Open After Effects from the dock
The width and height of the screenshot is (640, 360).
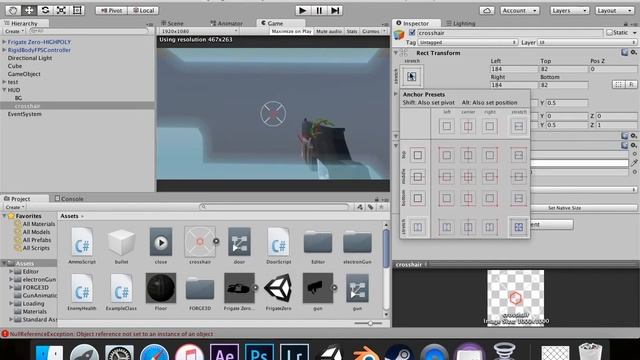tap(224, 352)
